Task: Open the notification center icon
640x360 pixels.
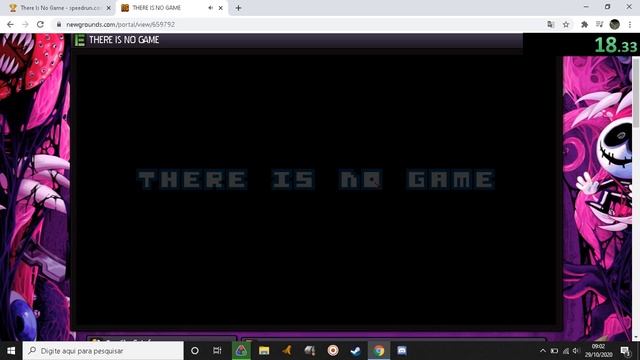Action: tap(625, 351)
